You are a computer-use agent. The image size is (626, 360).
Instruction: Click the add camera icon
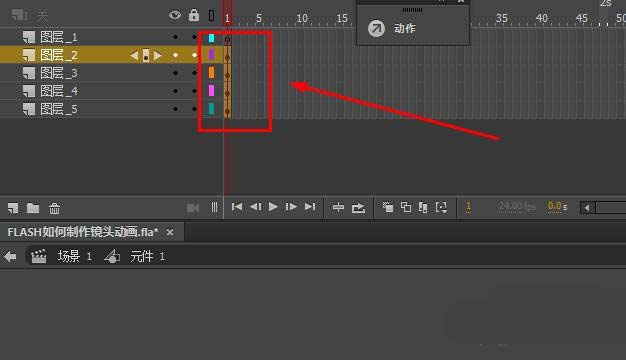193,208
